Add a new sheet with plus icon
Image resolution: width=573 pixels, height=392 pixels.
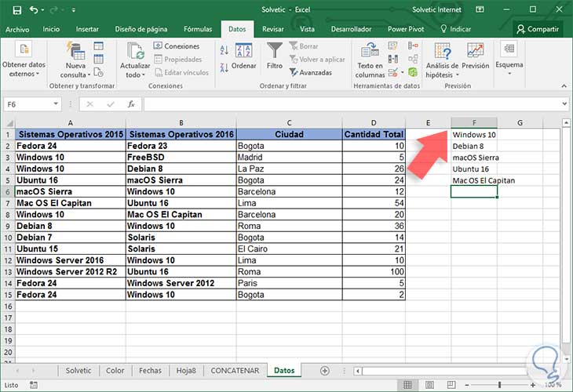(324, 371)
